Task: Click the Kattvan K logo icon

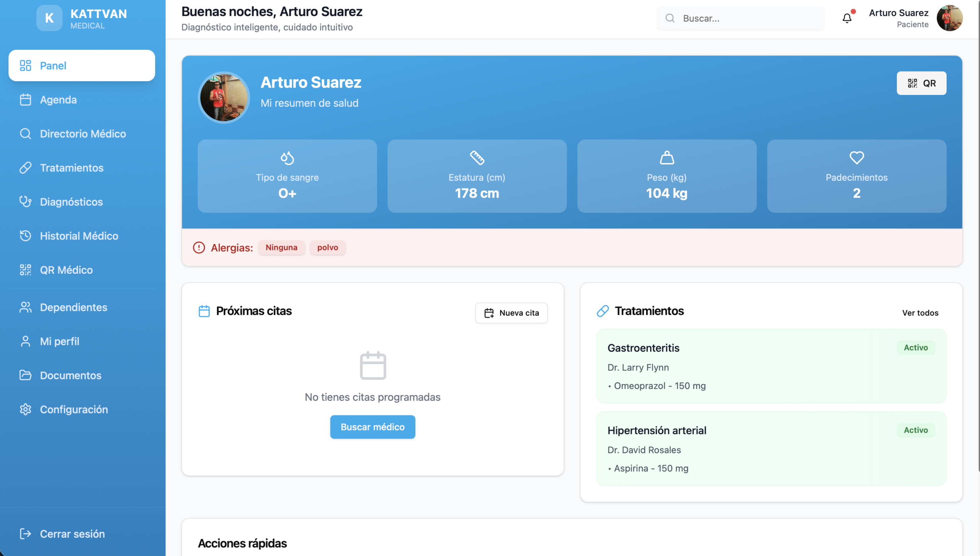Action: 49,18
